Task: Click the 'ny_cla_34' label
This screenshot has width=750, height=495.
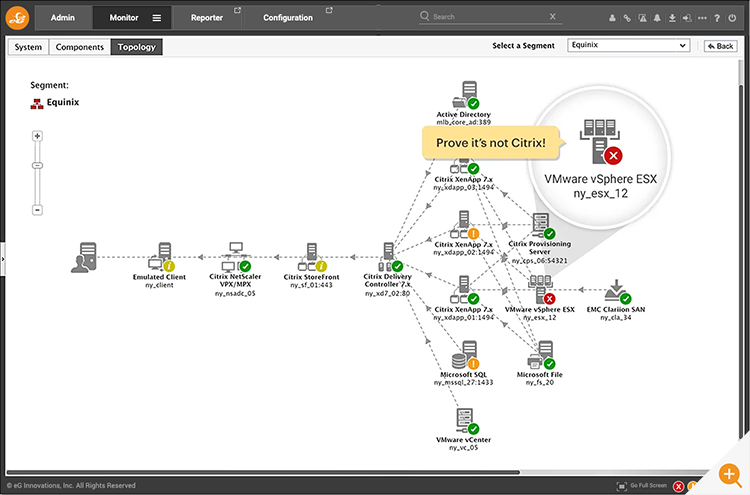Action: pos(616,318)
